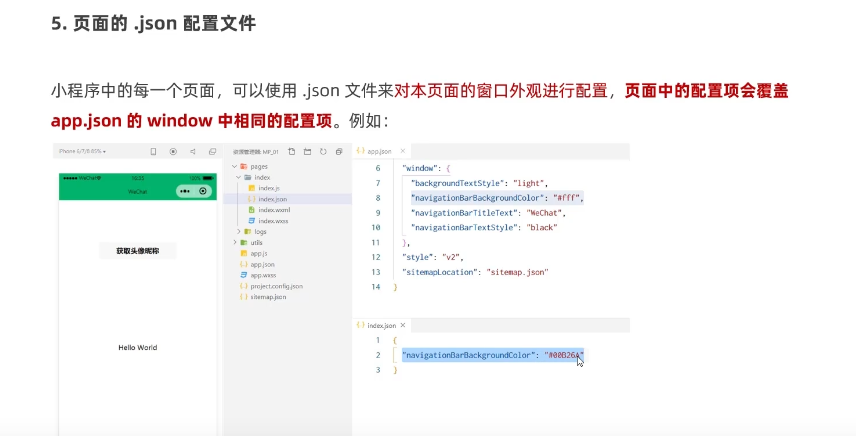Close the app.json editor tab
Viewport: 856px width, 436px height.
coord(403,151)
